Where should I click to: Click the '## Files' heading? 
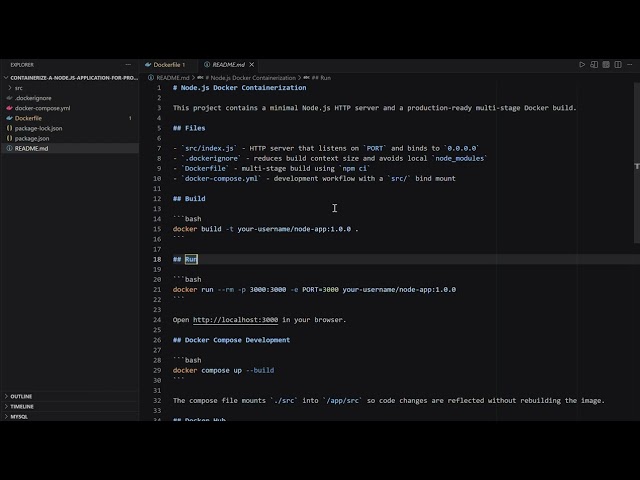pos(189,128)
